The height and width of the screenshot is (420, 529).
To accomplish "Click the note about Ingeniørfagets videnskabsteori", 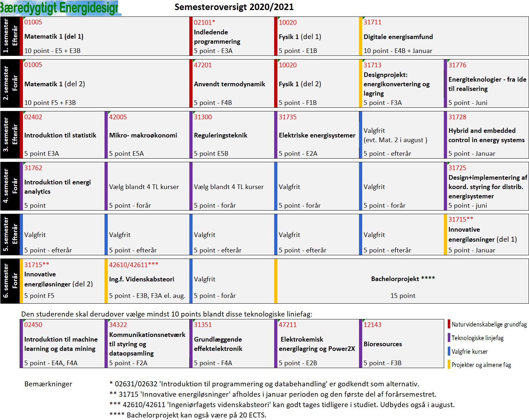I will 282,405.
